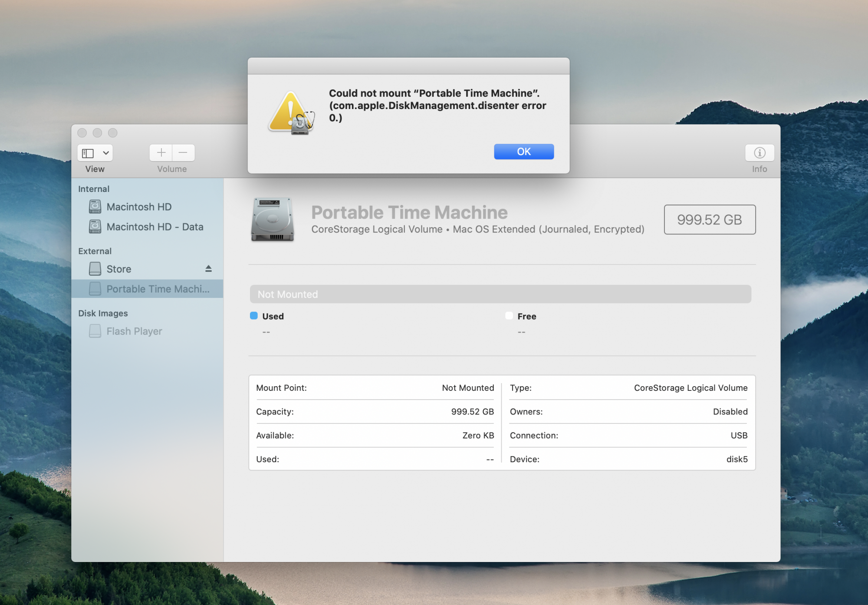Open the Info inspector button
868x605 pixels.
pyautogui.click(x=759, y=153)
